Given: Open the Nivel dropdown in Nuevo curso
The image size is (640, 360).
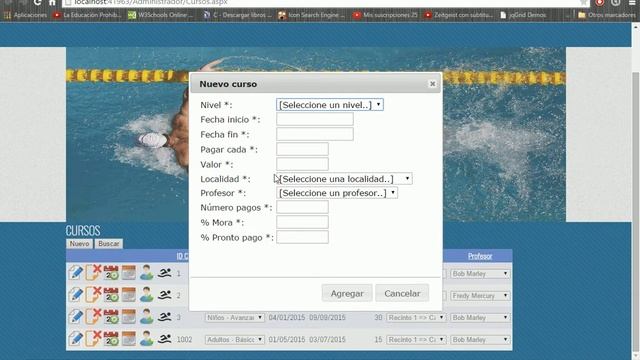Looking at the screenshot, I should coord(330,105).
